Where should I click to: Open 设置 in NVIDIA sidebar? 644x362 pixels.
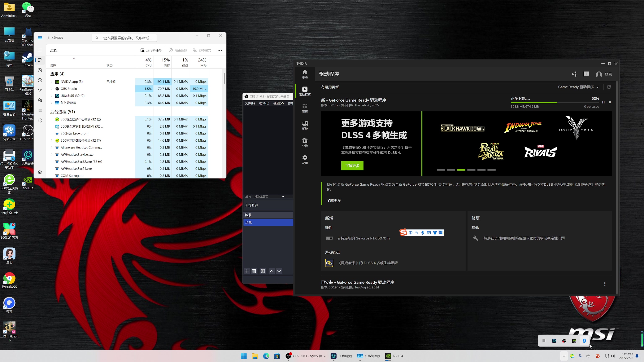[305, 160]
